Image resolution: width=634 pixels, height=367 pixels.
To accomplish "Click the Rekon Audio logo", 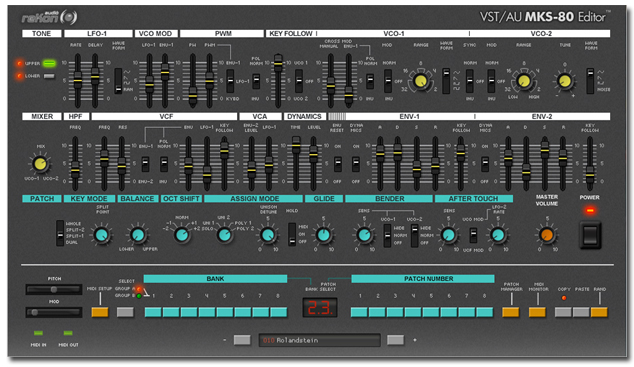I will click(49, 17).
